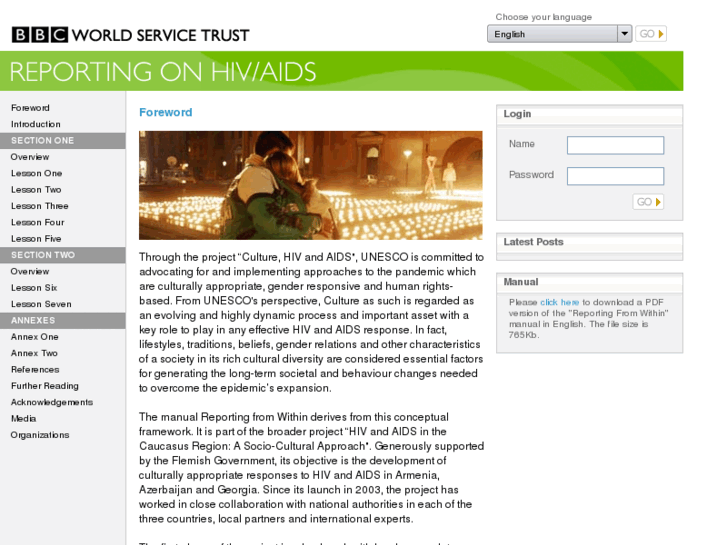Go to Lesson Six
Image resolution: width=727 pixels, height=545 pixels.
click(34, 288)
